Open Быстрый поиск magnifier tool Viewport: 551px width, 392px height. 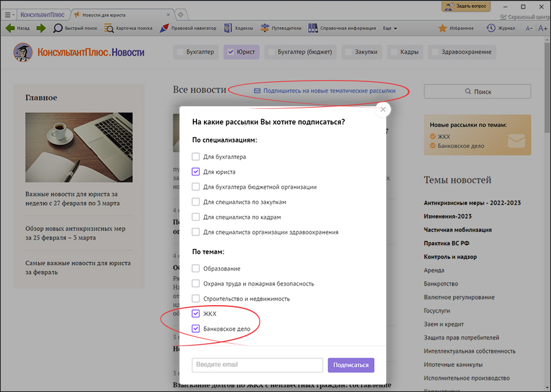pos(58,28)
